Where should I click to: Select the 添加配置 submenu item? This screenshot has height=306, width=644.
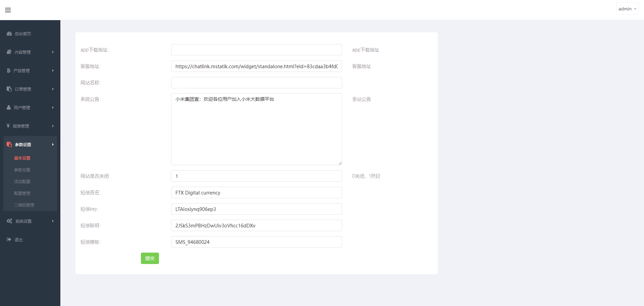[x=22, y=181]
